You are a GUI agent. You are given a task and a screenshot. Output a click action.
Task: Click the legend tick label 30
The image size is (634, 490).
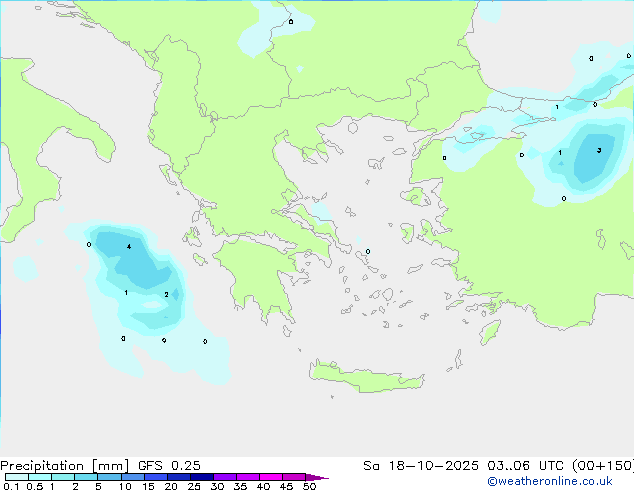(217, 486)
